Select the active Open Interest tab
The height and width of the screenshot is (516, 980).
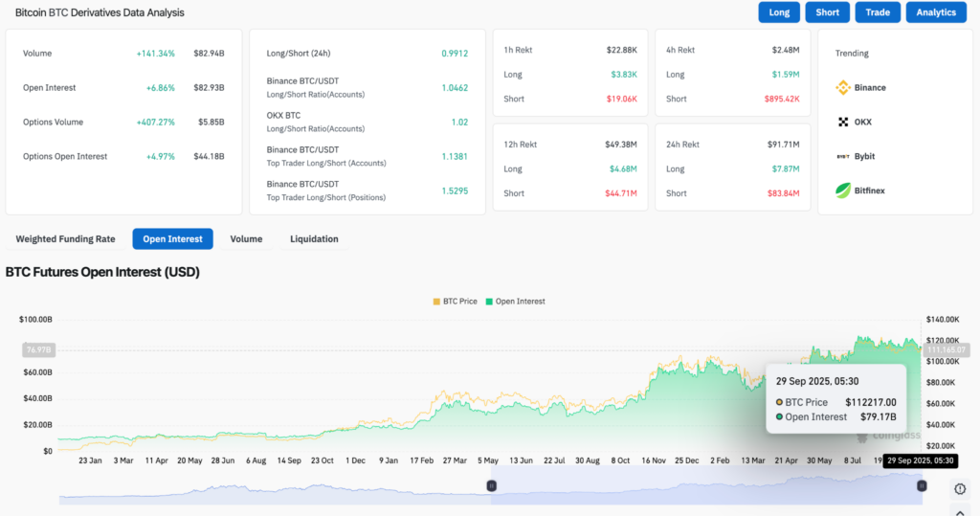click(x=172, y=239)
